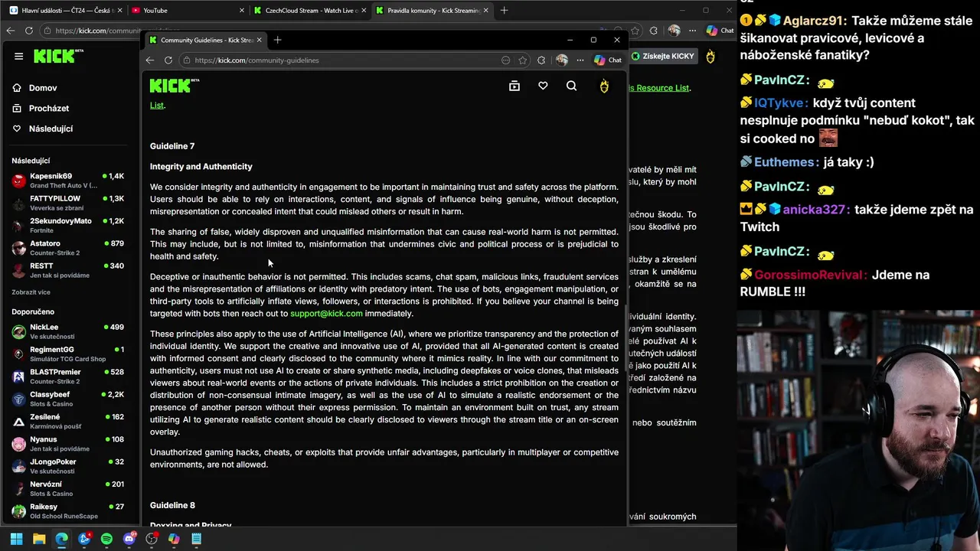Close the YouTube tab
Image resolution: width=980 pixels, height=551 pixels.
[x=242, y=11]
